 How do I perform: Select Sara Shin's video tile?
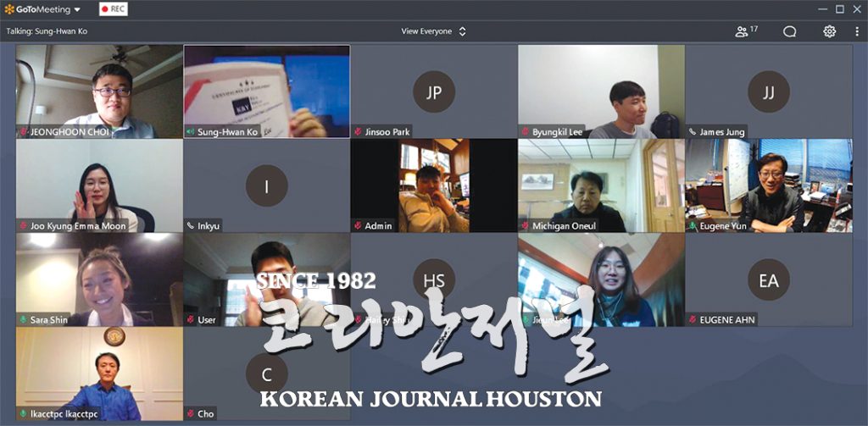99,279
